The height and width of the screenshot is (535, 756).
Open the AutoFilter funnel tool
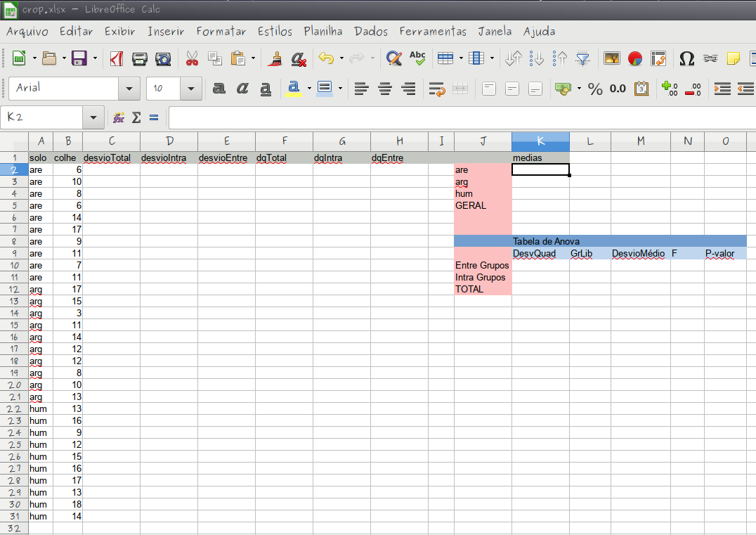[x=582, y=58]
